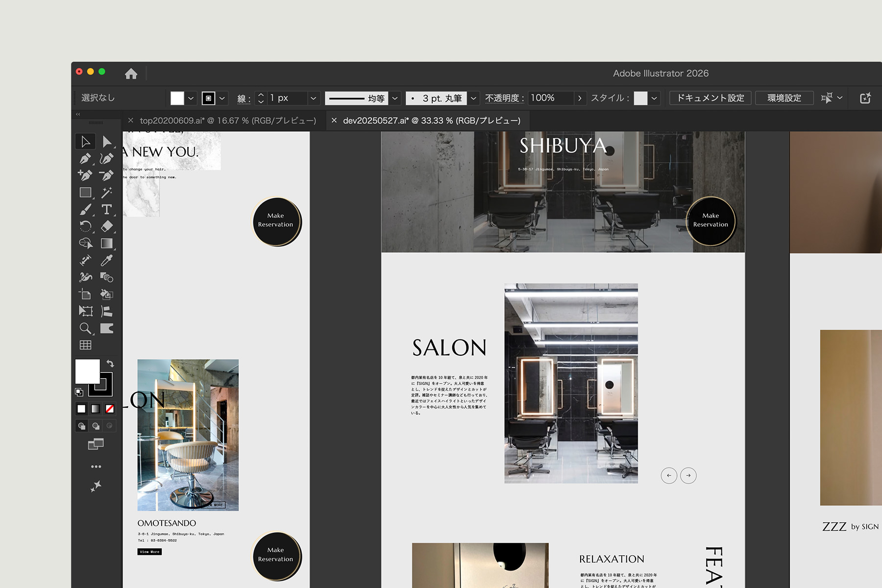The image size is (882, 588).
Task: Select the Delete Anchor Point tool
Action: [x=106, y=175]
